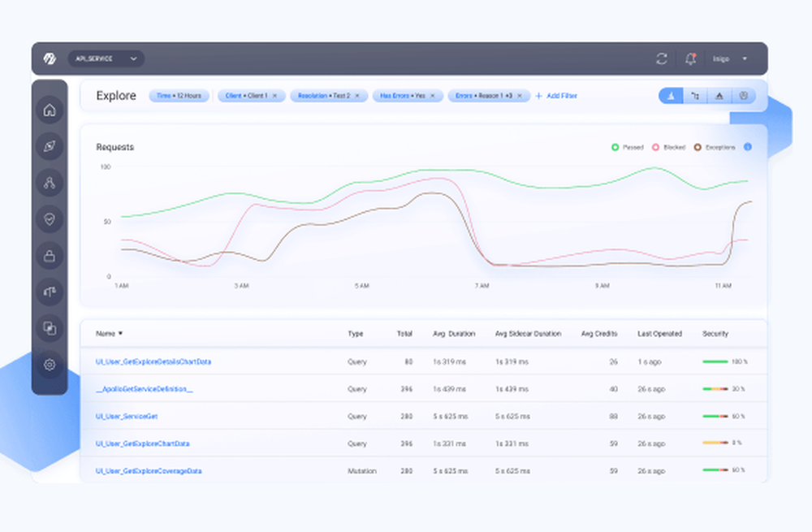Image resolution: width=812 pixels, height=532 pixels.
Task: Open the overlapping squares icon in the sidebar
Action: click(50, 328)
